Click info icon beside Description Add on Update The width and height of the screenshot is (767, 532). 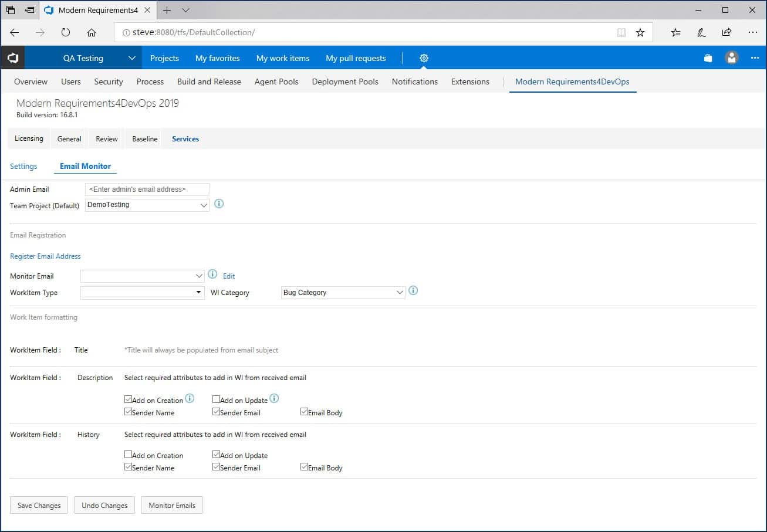[x=274, y=398]
